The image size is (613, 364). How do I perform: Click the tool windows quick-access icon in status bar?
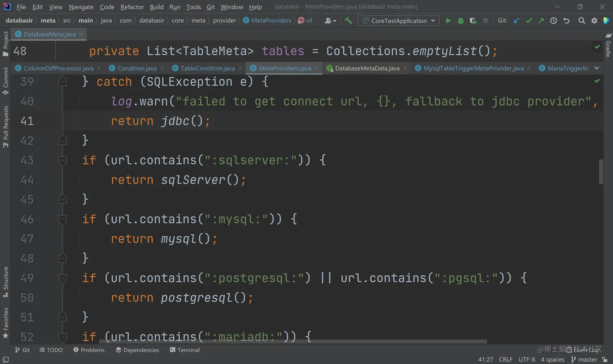(x=6, y=360)
